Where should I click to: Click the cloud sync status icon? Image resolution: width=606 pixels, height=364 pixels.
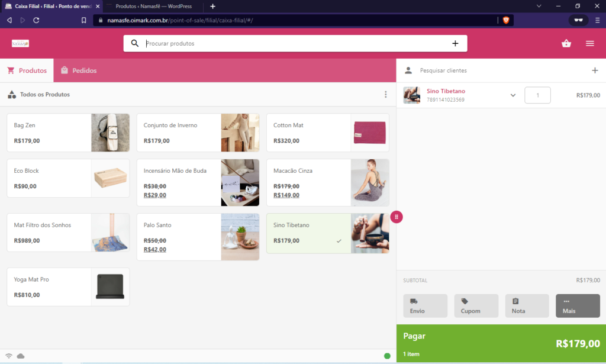click(21, 356)
